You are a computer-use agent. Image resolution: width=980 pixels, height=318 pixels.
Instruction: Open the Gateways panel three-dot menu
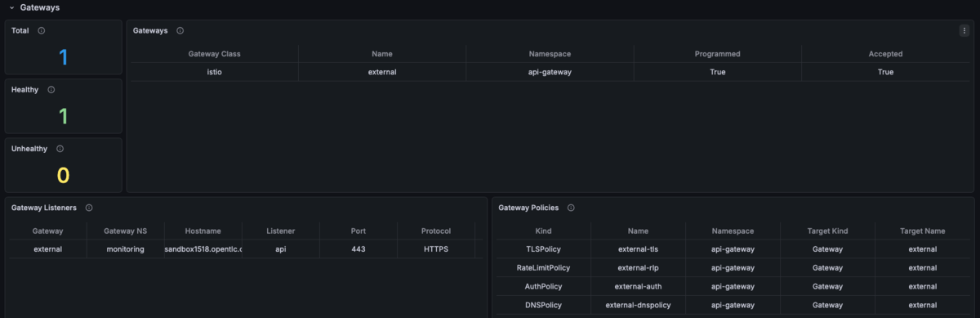[964, 30]
